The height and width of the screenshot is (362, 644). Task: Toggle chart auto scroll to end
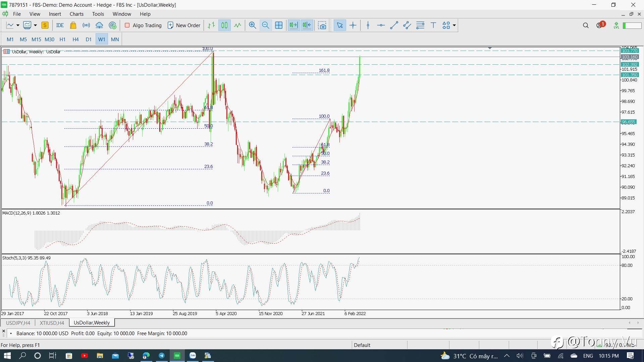click(x=293, y=25)
